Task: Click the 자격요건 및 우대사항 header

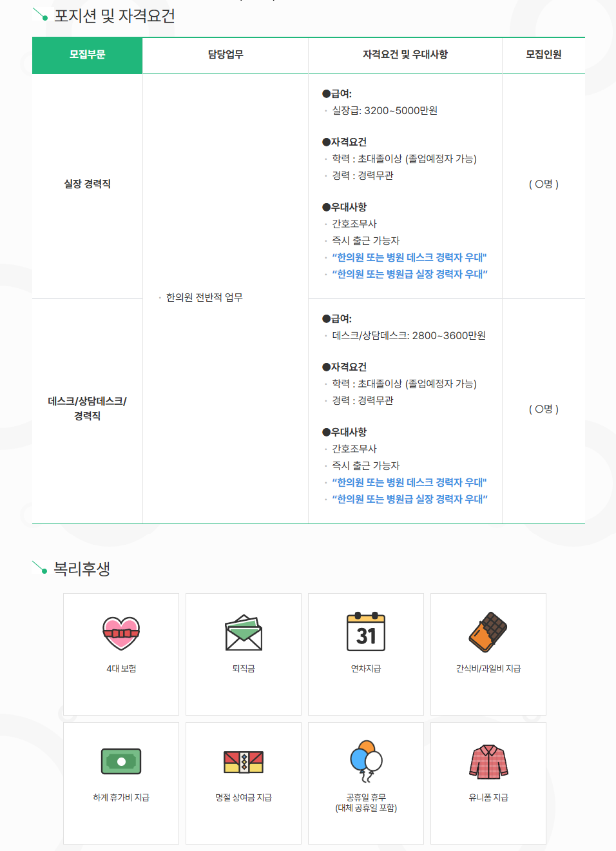Action: pyautogui.click(x=405, y=55)
